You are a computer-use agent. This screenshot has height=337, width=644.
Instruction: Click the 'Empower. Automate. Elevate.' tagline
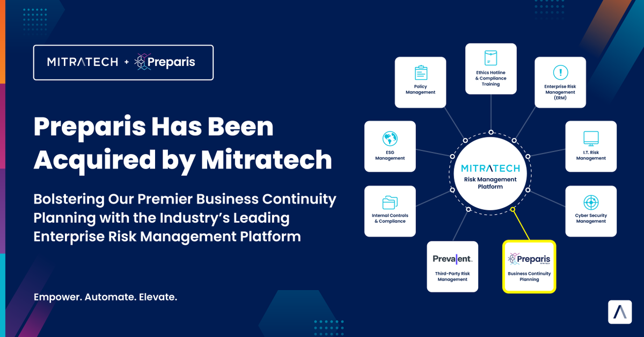pos(105,296)
